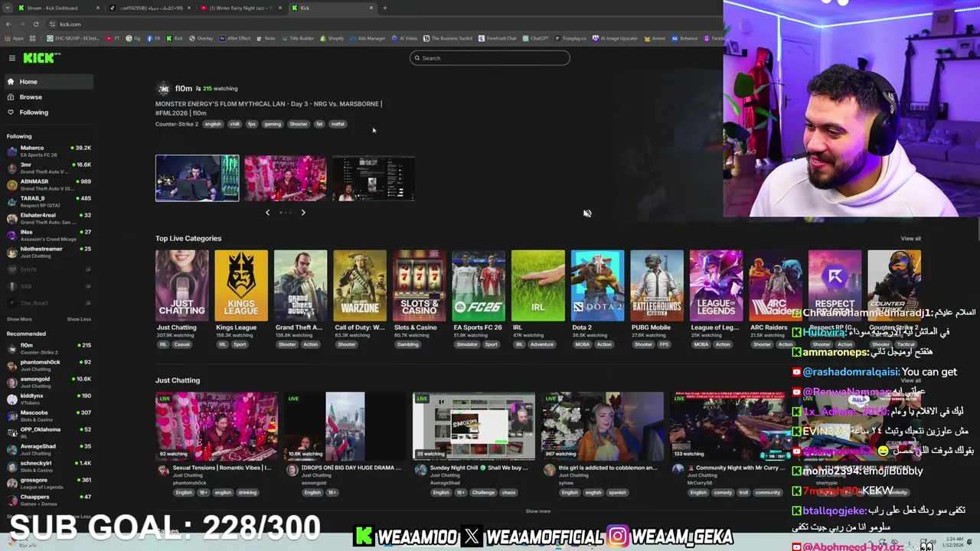Open Slots & Casino category card
This screenshot has height=551, width=980.
point(419,285)
